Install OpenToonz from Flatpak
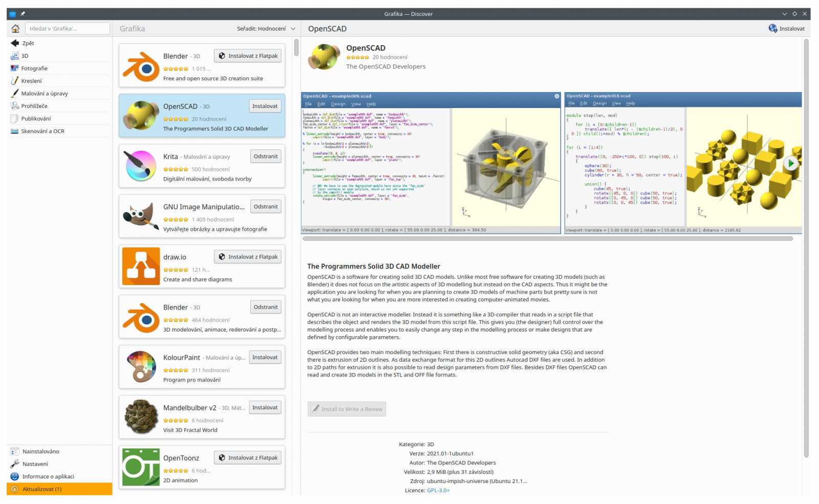This screenshot has width=819, height=504. click(248, 457)
